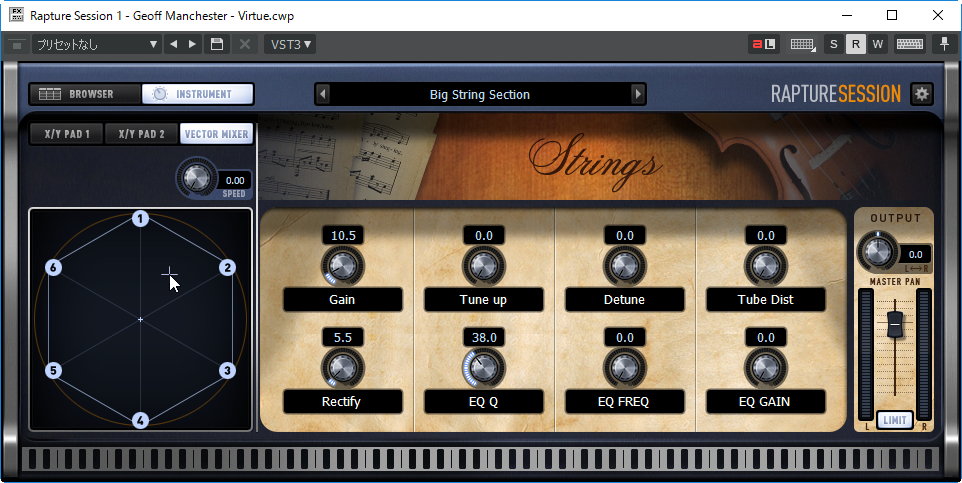The height and width of the screenshot is (483, 962).
Task: Click the Detune knob
Action: (625, 266)
